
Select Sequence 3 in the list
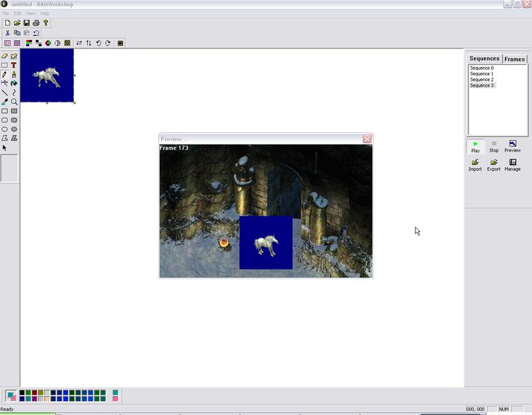point(482,85)
